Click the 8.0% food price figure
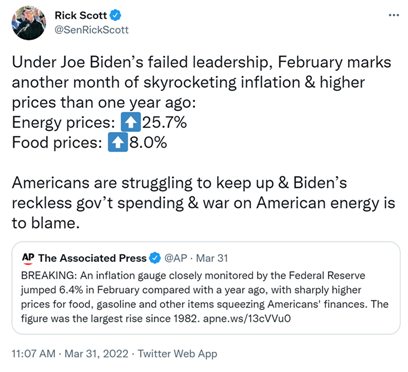This screenshot has width=408, height=372. (148, 142)
